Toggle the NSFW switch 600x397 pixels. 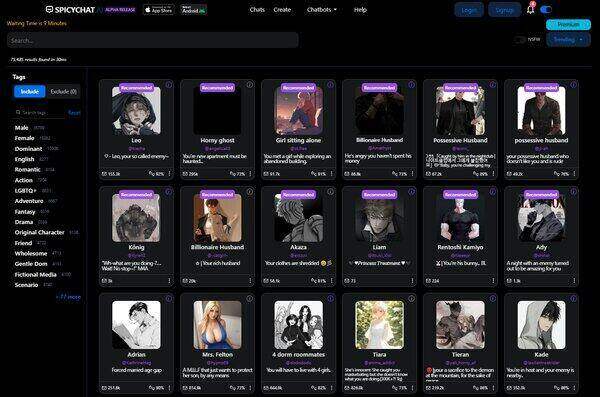(x=520, y=39)
